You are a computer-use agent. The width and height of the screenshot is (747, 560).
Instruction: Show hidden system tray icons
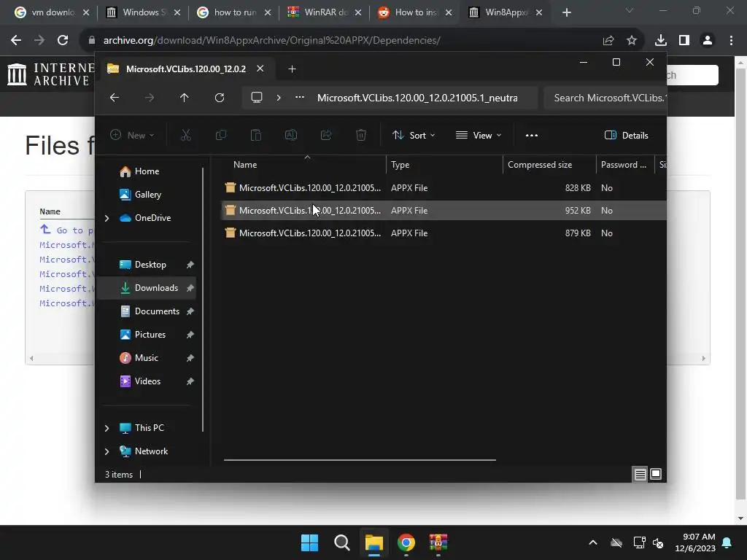point(593,542)
